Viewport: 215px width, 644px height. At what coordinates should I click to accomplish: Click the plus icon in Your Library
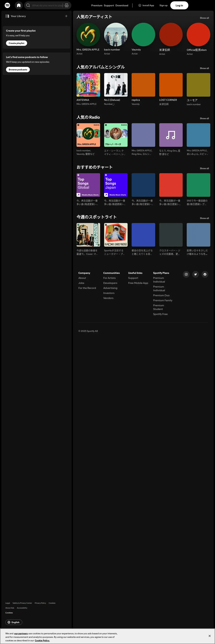(66, 16)
